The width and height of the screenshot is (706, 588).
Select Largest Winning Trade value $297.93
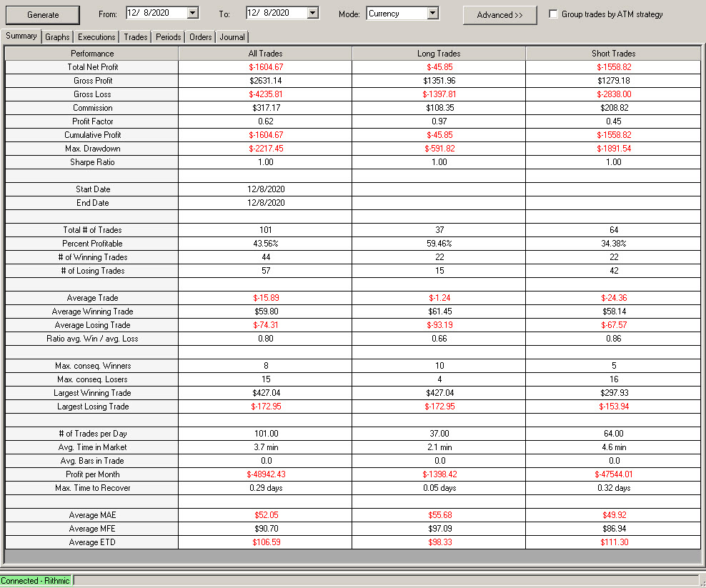pos(614,393)
